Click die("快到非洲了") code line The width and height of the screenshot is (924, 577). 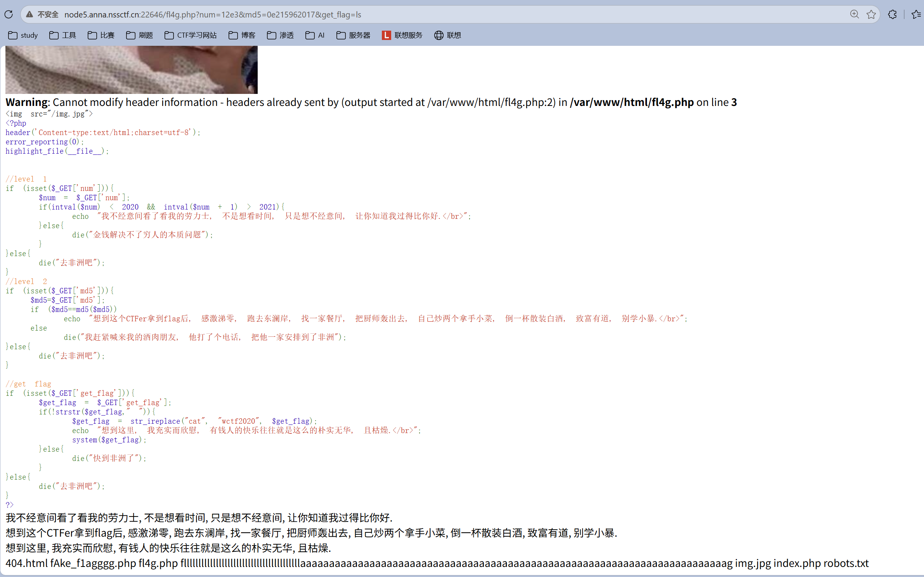tap(109, 458)
